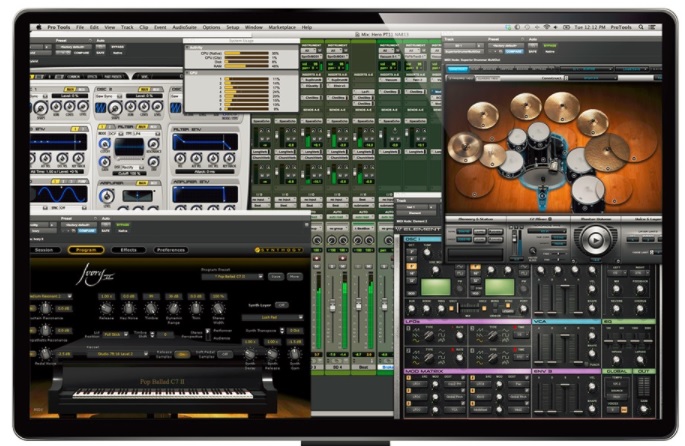685x446 pixels.
Task: Switch Stereo Perspective Performer/Audience selector
Action: coord(208,334)
